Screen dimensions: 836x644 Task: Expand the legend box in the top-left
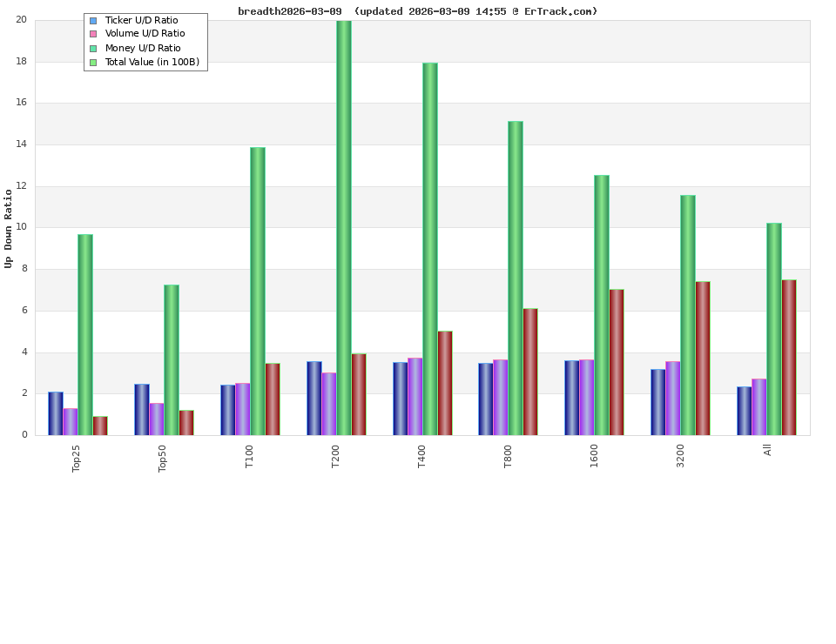145,41
